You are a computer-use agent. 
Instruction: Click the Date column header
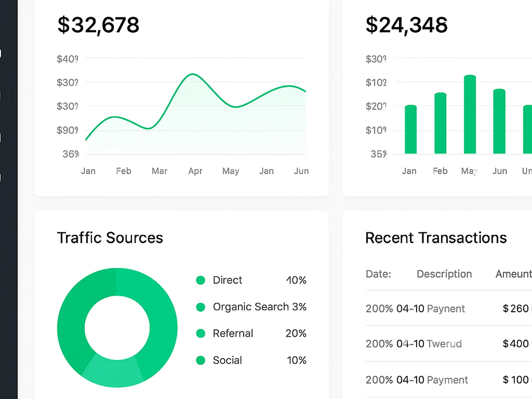378,274
